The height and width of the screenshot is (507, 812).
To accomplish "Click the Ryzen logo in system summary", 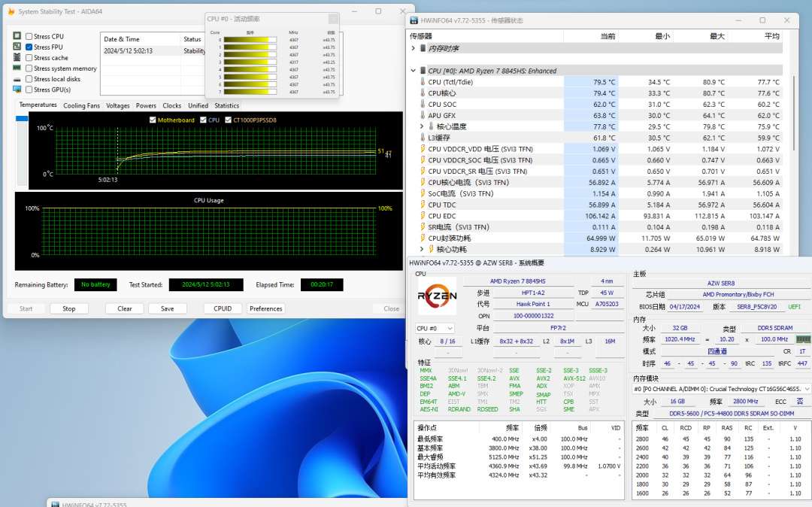I will click(x=437, y=296).
